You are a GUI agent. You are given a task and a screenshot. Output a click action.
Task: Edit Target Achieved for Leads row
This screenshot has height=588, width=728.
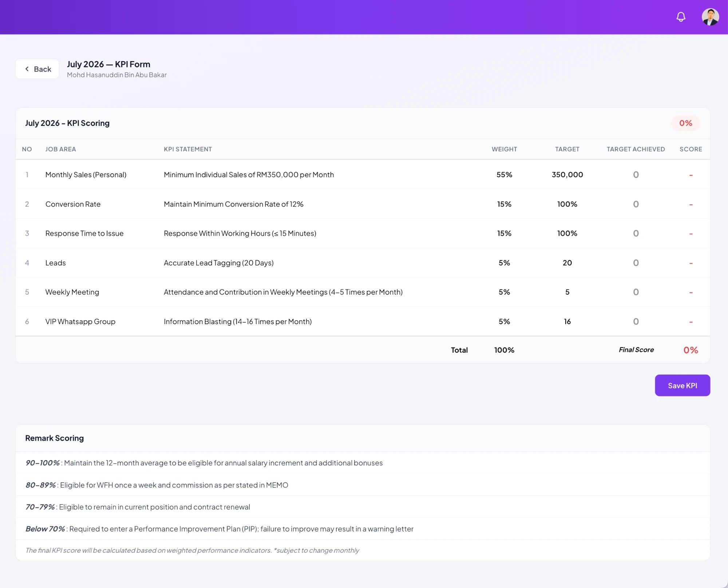coord(636,263)
